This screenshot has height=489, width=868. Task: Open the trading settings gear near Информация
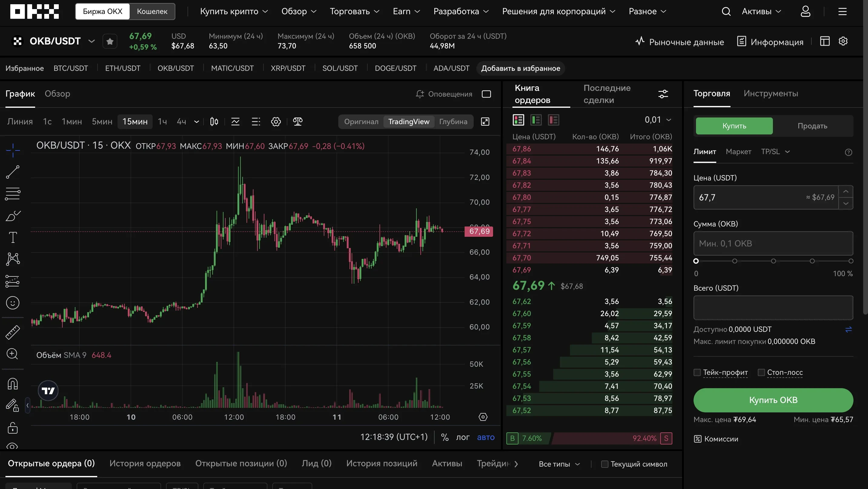843,41
